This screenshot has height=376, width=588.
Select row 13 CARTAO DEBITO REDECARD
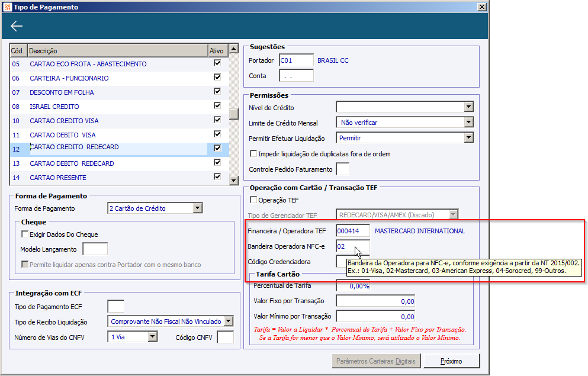click(119, 163)
